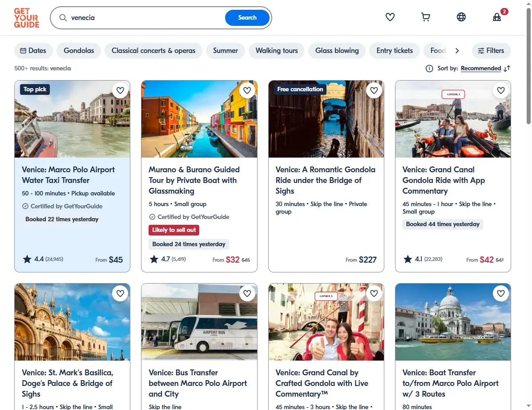Image resolution: width=532 pixels, height=410 pixels.
Task: Save St. Mark's Basilica tour to wishlist
Action: [x=120, y=293]
